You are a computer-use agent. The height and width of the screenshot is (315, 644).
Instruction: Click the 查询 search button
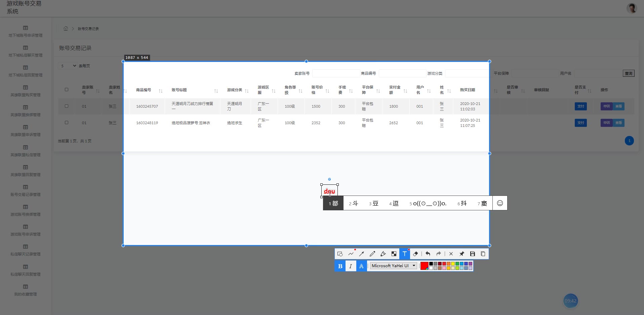629,73
